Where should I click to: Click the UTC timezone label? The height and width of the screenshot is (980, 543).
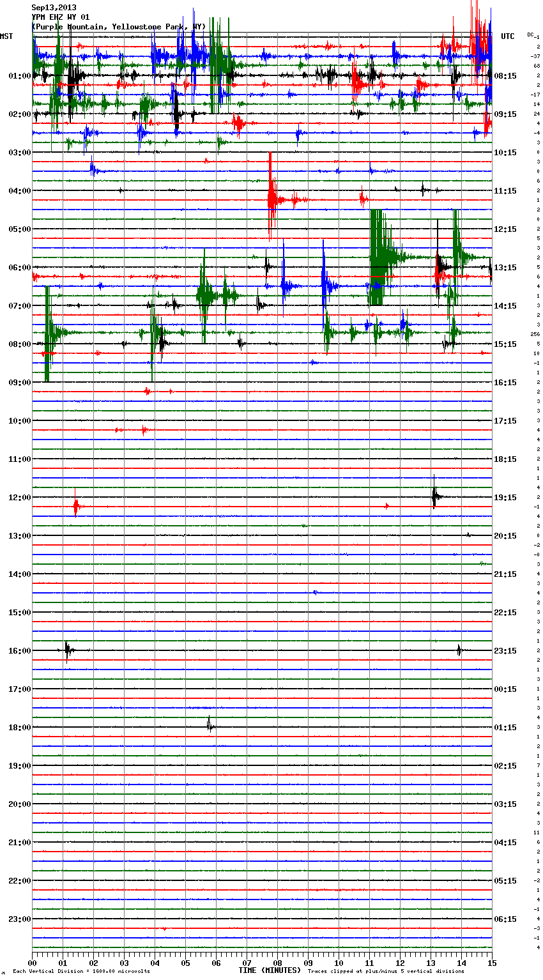pyautogui.click(x=508, y=36)
